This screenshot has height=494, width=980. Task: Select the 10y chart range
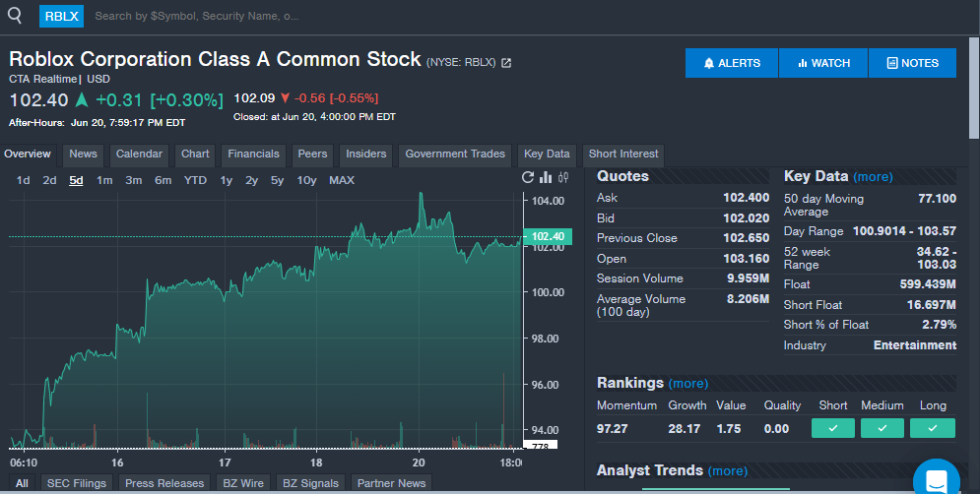click(x=306, y=180)
